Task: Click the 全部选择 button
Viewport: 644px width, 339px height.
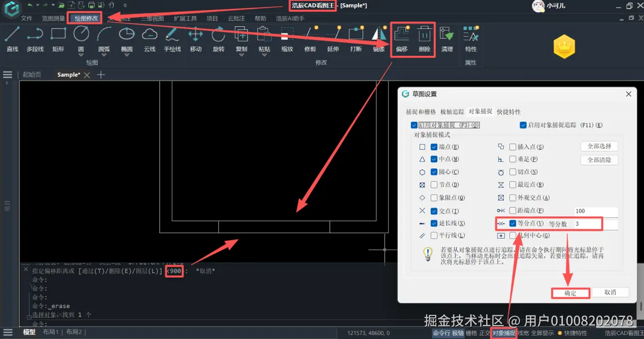Action: [x=599, y=146]
